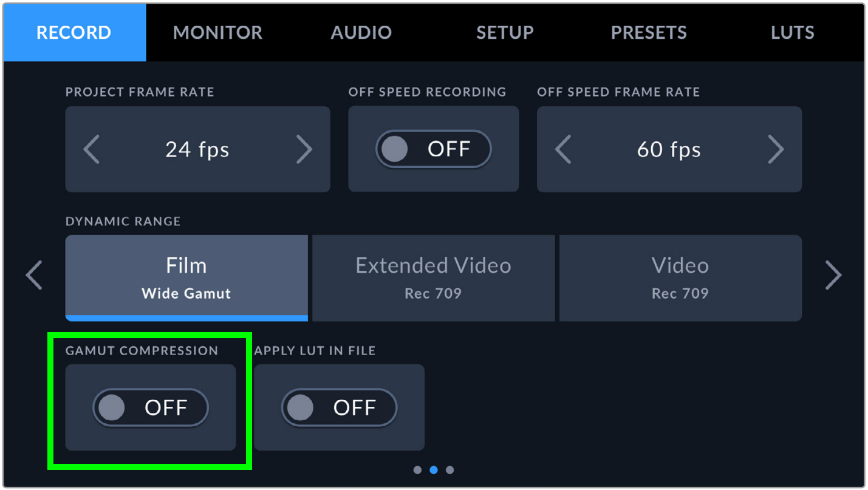Image resolution: width=868 pixels, height=490 pixels.
Task: Choose Extended Video Rec 709 dynamic range
Action: point(433,277)
